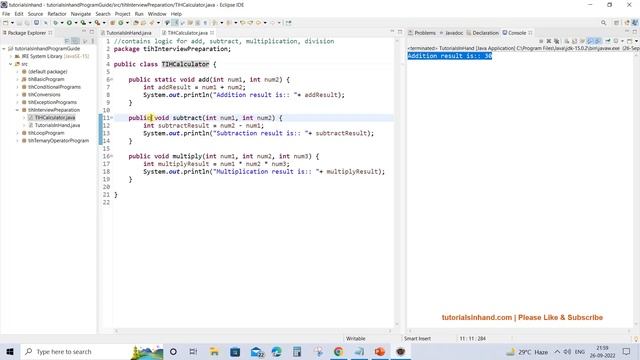Image resolution: width=640 pixels, height=360 pixels.
Task: Collapse the tihInterviewPreparation package
Action: pyautogui.click(x=17, y=110)
